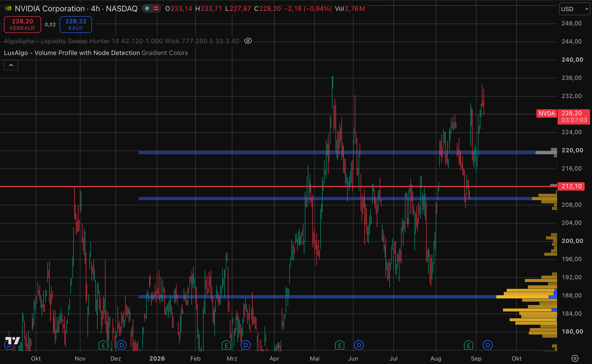Click the Feb label on the time axis
Screen dimensions: 592x364
195,359
